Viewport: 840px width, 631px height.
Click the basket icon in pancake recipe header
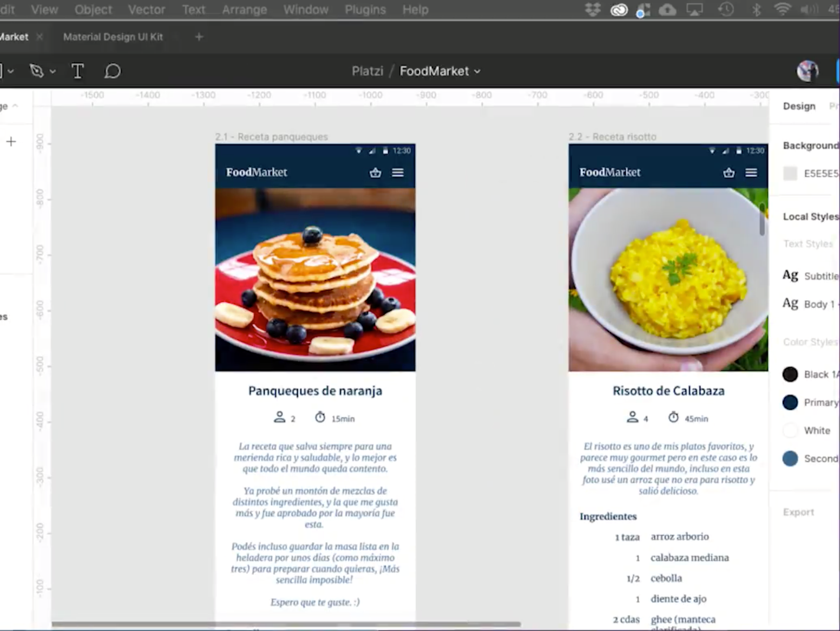(x=375, y=173)
